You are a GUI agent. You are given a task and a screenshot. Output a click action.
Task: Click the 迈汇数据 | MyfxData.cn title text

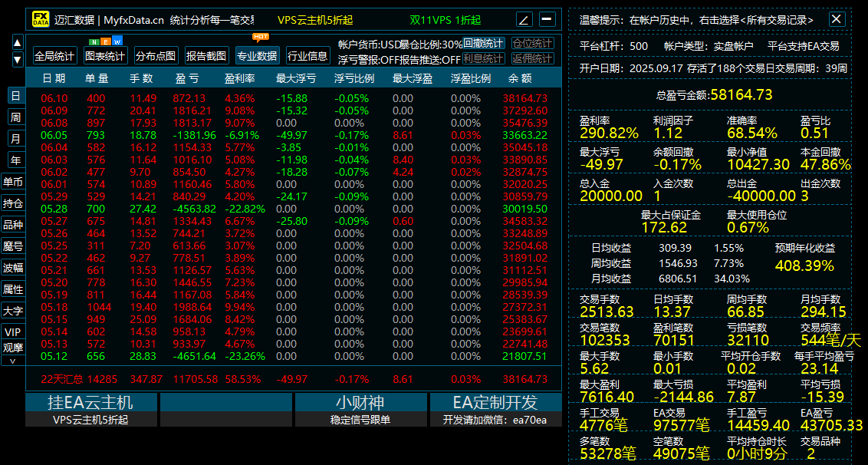109,21
